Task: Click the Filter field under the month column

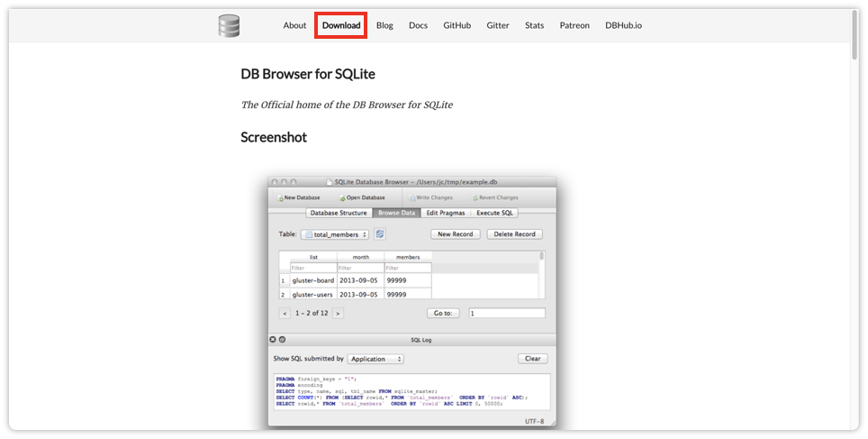Action: [360, 269]
